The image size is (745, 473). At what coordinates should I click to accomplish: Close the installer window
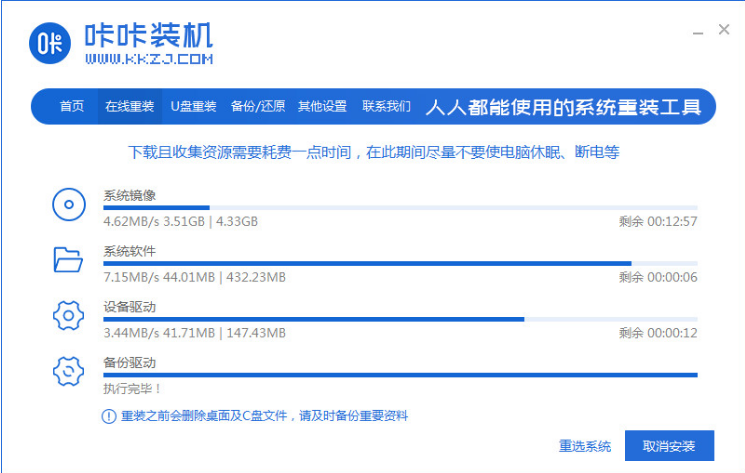(x=724, y=31)
